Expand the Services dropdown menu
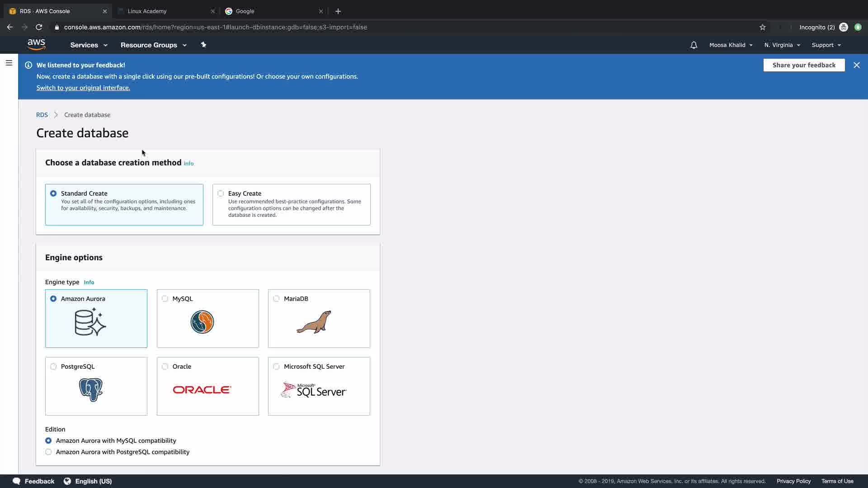868x488 pixels. 89,45
